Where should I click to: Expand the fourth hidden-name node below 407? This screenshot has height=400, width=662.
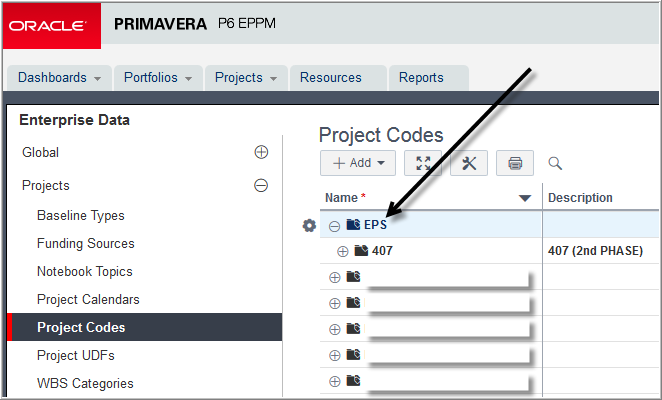pyautogui.click(x=335, y=356)
